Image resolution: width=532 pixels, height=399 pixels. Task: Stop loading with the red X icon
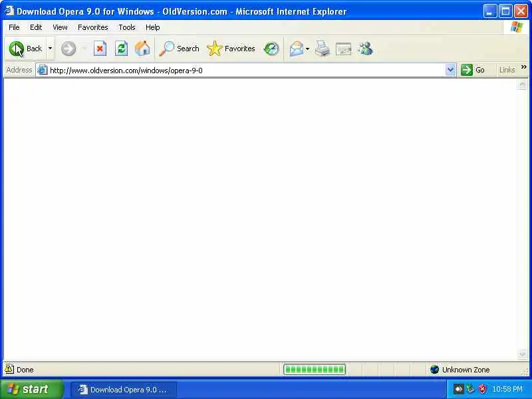pos(100,49)
